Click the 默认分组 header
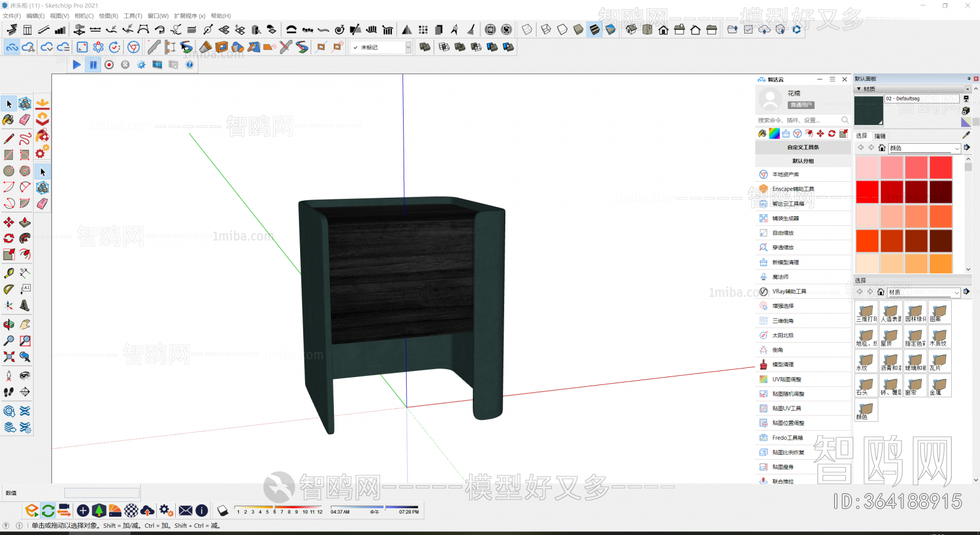980x535 pixels. tap(803, 161)
